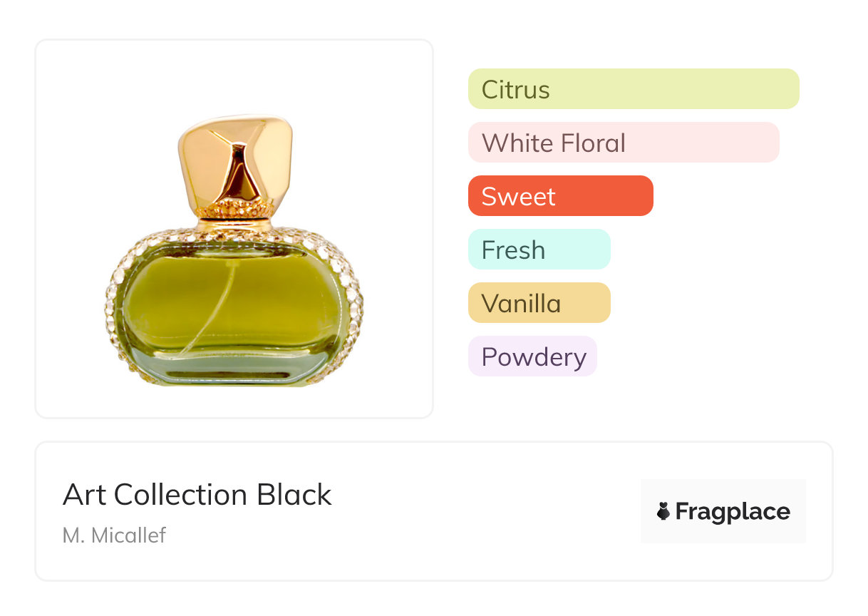
Task: Click the Sweet label text
Action: point(518,197)
